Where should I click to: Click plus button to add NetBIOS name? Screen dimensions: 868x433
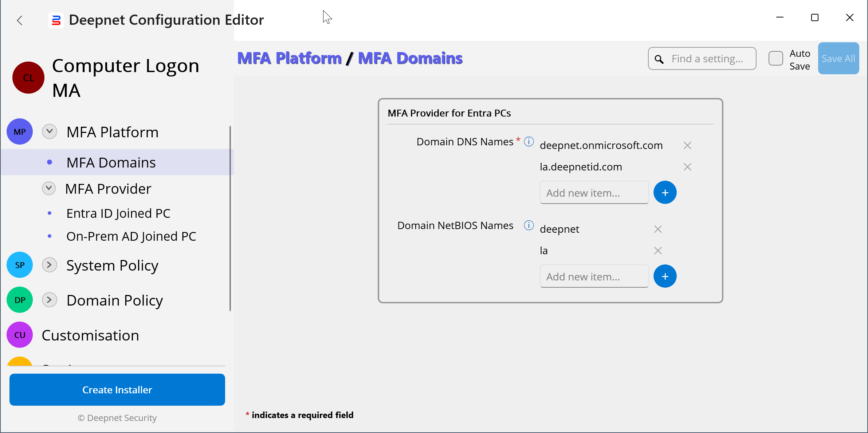point(665,276)
